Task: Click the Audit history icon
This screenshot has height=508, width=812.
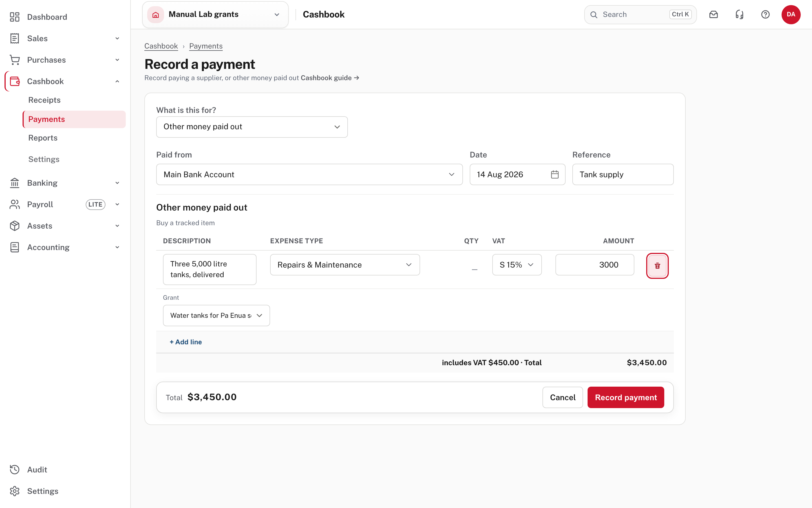Action: coord(14,469)
